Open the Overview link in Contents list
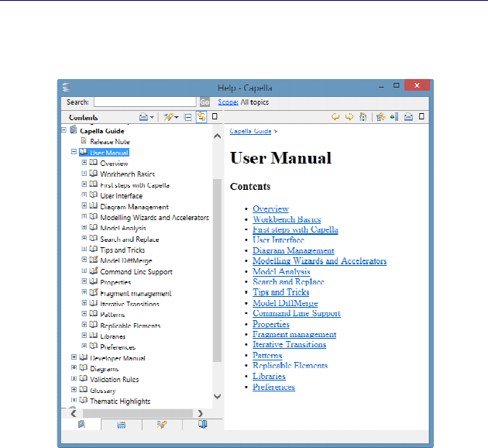Screen dimensions: 488x448 pos(270,208)
